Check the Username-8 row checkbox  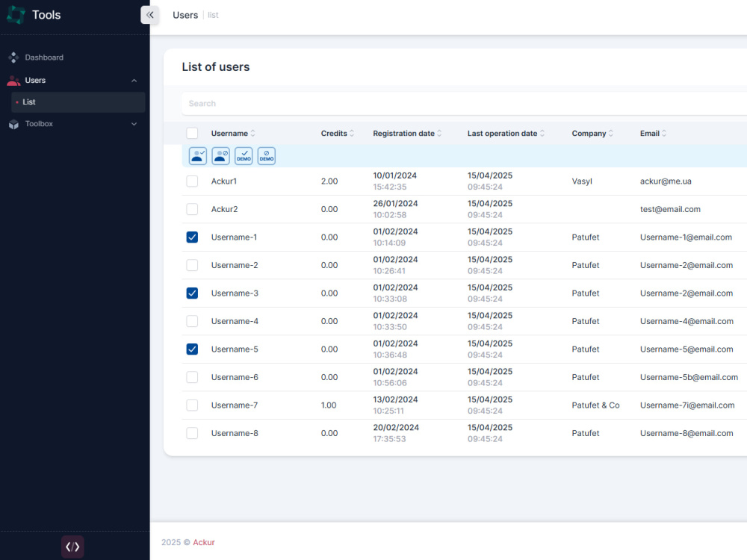(192, 433)
